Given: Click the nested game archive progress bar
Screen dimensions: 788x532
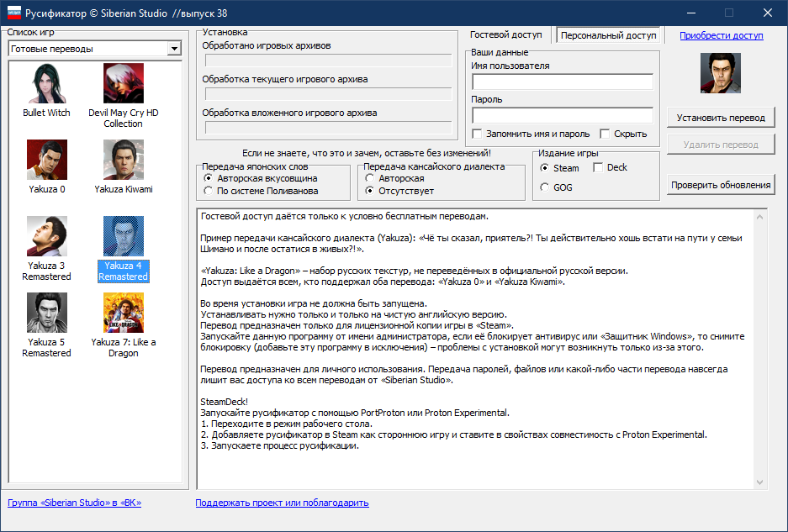Looking at the screenshot, I should (329, 128).
